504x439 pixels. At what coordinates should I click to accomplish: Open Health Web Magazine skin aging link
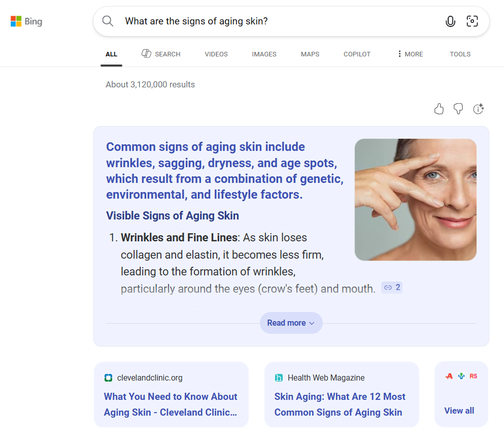(340, 404)
